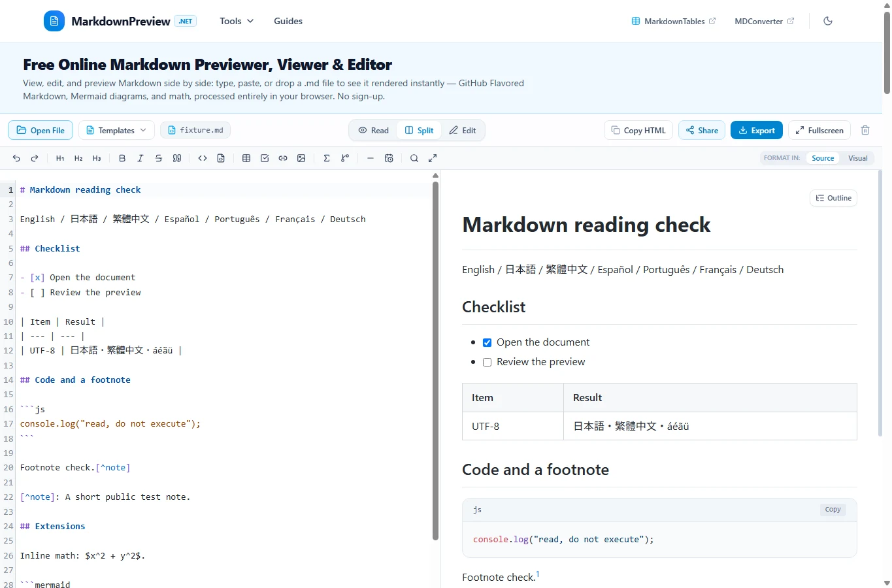The width and height of the screenshot is (892, 588).
Task: Insert a code block
Action: [221, 158]
